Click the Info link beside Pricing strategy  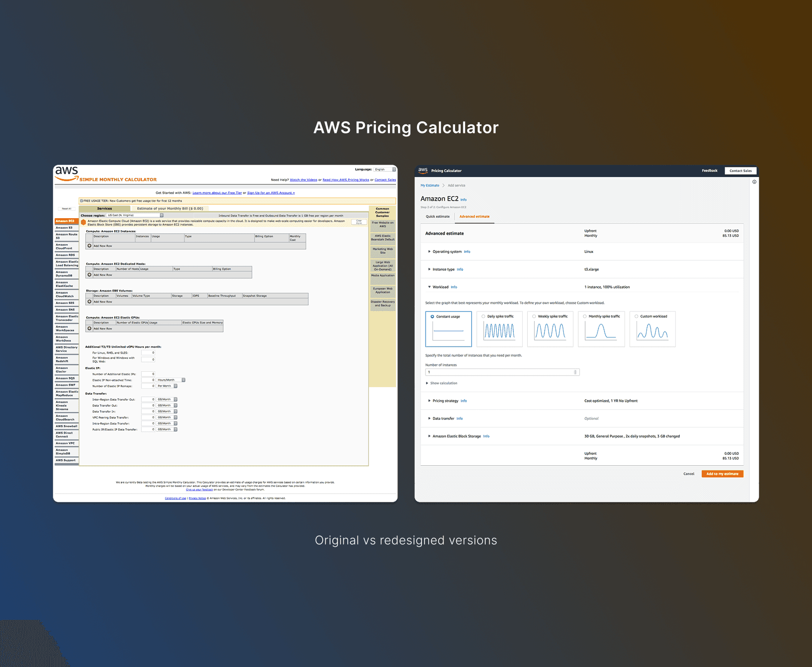[x=464, y=401]
